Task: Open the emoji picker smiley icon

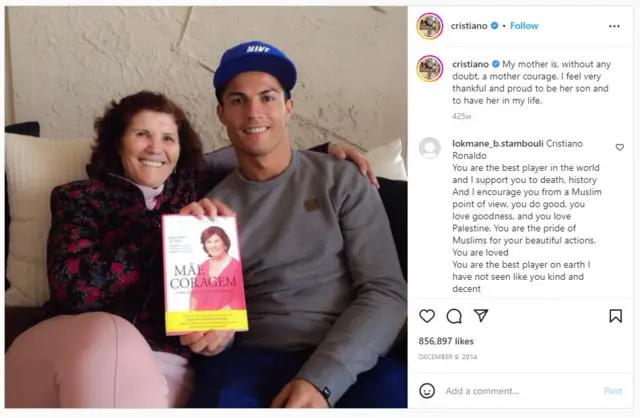Action: click(427, 391)
